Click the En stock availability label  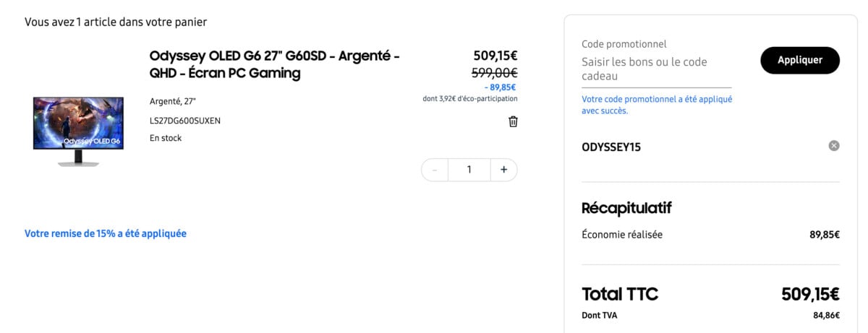166,138
